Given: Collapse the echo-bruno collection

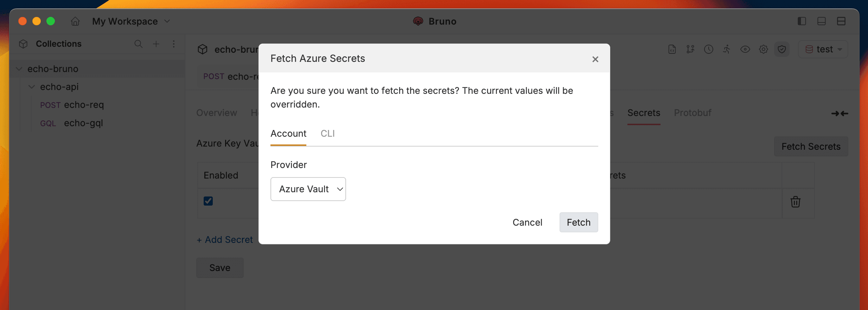Looking at the screenshot, I should (19, 69).
